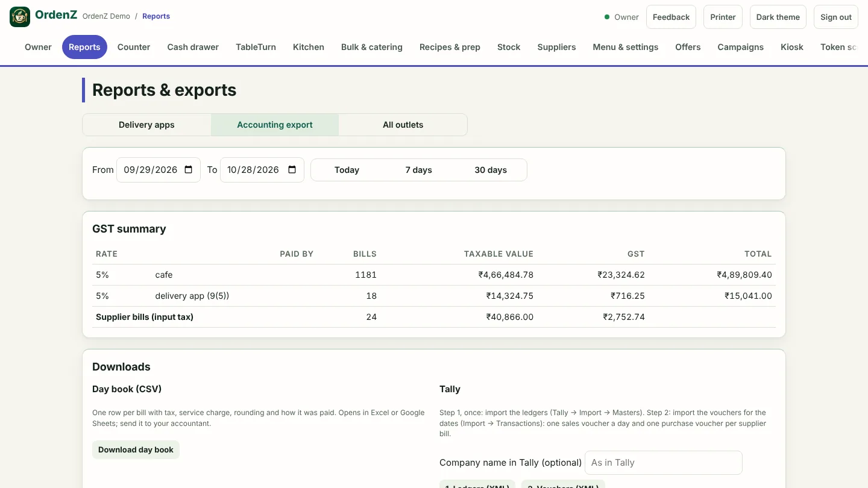Screen dimensions: 868x488
Task: Click the TAXABLE VALUE column header
Action: point(498,254)
